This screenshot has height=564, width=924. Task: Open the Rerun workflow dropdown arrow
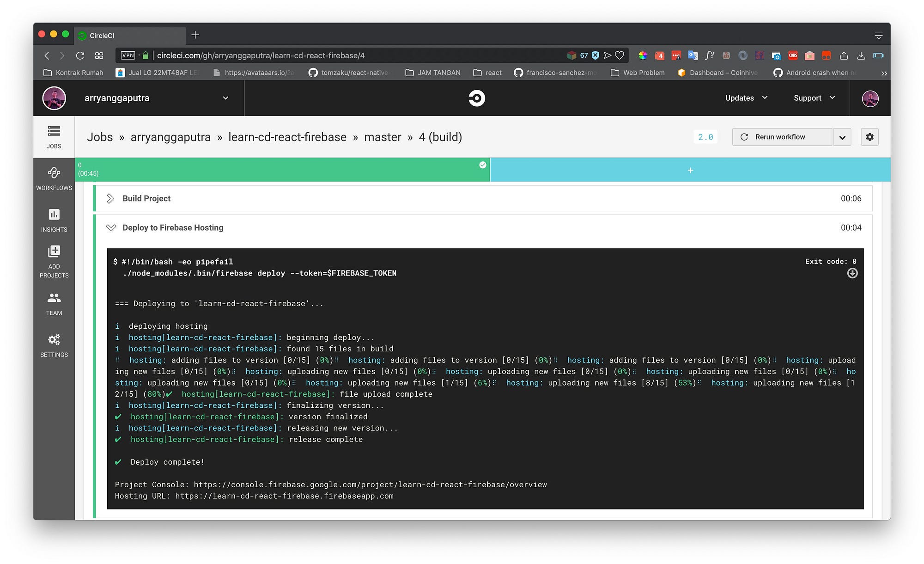point(842,137)
